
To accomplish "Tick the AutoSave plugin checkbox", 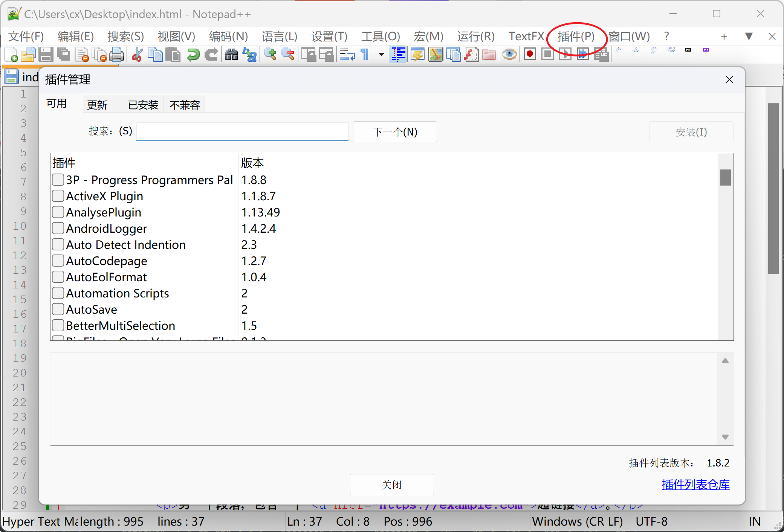I will tap(58, 309).
